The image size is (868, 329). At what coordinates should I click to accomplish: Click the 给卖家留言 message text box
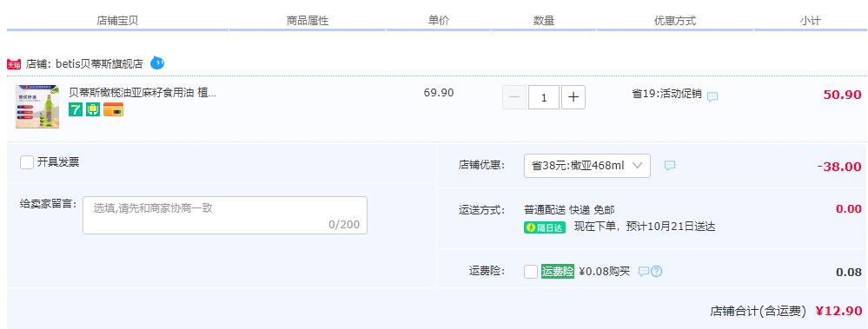tap(225, 215)
